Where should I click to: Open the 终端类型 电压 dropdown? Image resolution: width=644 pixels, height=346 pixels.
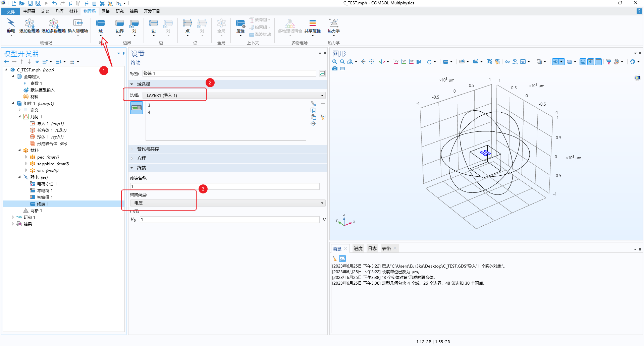pos(228,203)
